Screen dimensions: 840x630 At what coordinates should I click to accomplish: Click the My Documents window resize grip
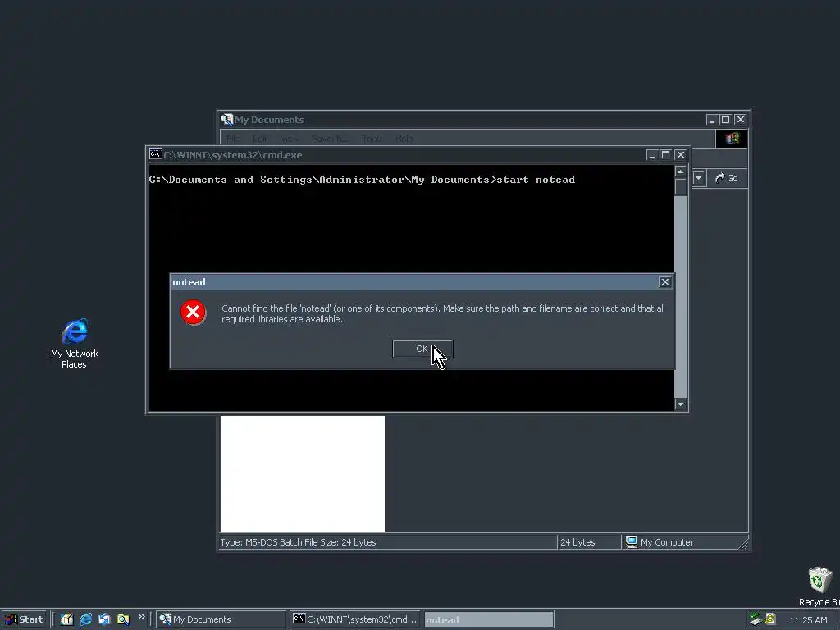743,544
